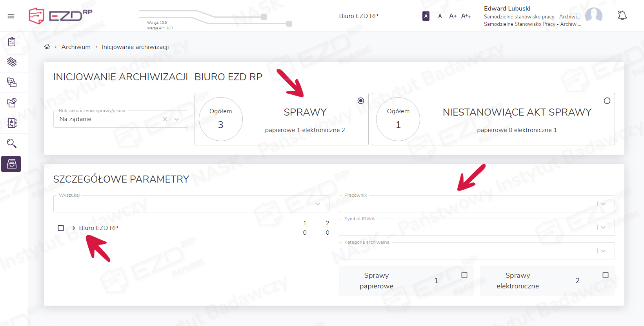The height and width of the screenshot is (326, 644).
Task: Open the hamburger navigation menu
Action: tap(11, 16)
